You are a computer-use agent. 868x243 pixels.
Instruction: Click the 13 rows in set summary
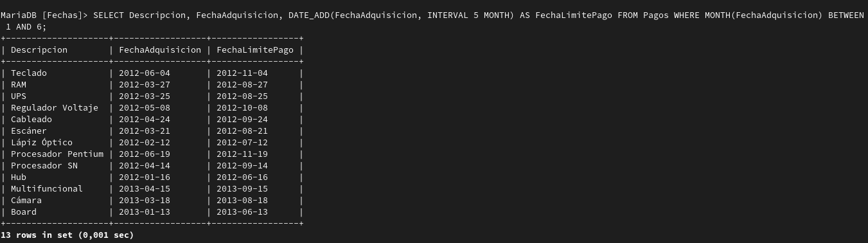click(x=67, y=235)
